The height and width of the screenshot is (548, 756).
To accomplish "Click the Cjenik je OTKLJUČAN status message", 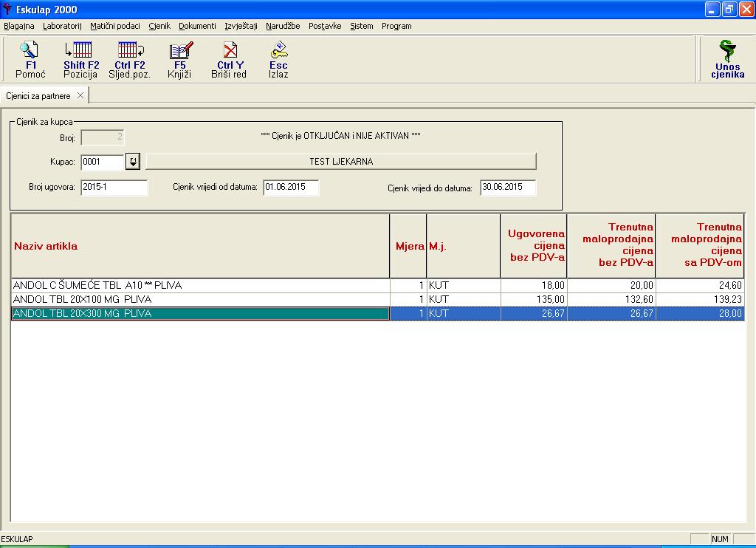I will coord(340,136).
